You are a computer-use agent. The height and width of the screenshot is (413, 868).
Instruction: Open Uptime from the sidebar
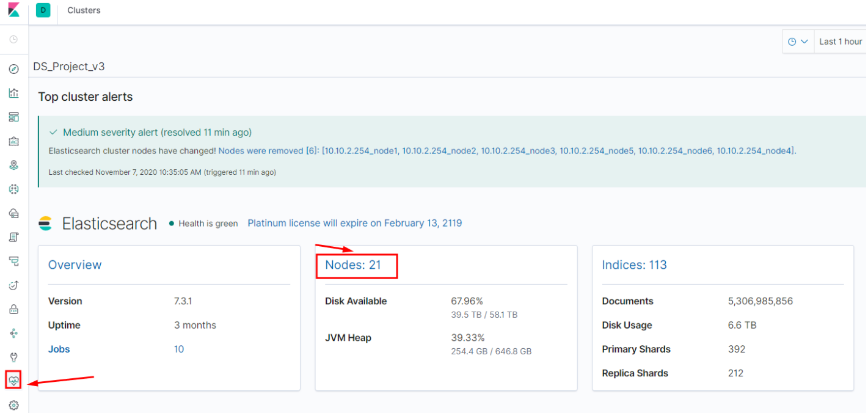13,285
